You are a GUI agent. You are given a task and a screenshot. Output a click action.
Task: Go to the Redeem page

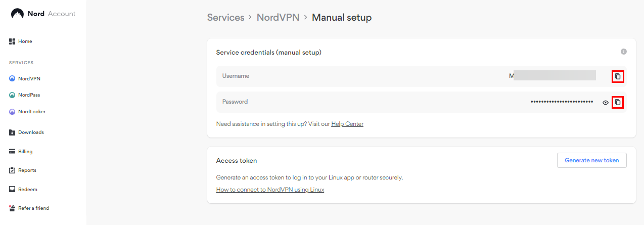click(27, 190)
